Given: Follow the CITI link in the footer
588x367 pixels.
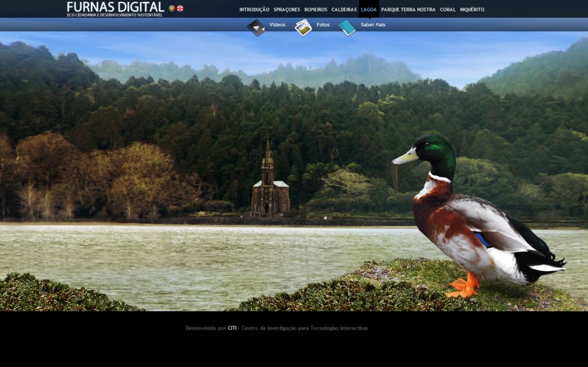Looking at the screenshot, I should point(232,329).
